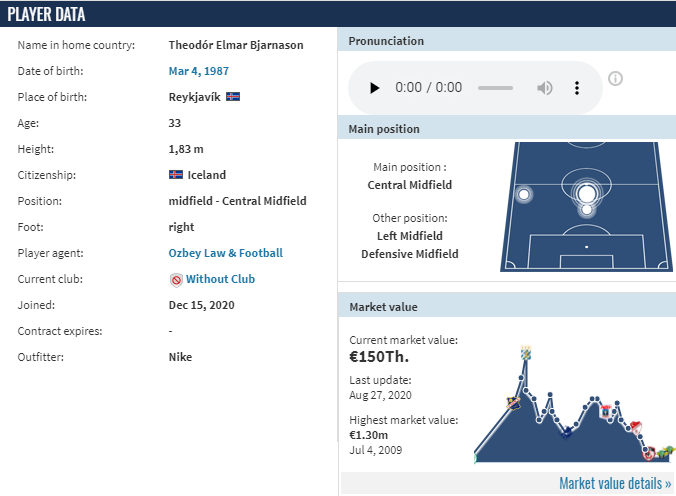Click the Theodór Elmar Bjarnason name text
This screenshot has width=676, height=496.
[x=236, y=45]
